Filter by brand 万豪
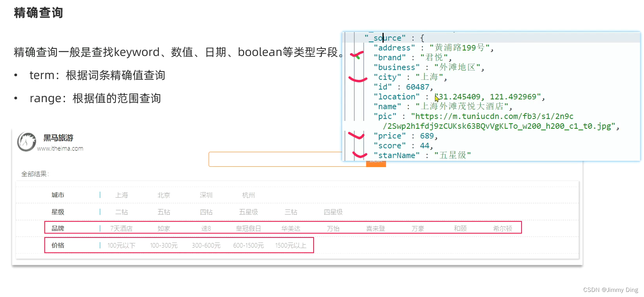 tap(418, 229)
